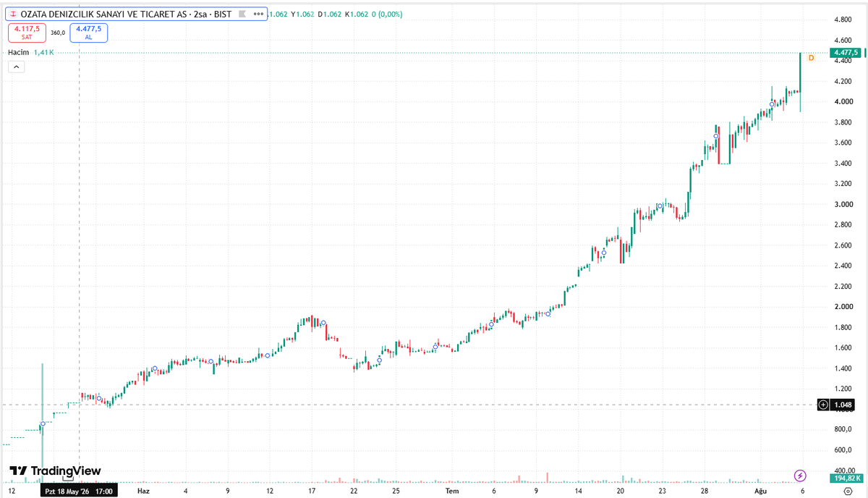The image size is (868, 498).
Task: Click the 4.800 price axis label
Action: [841, 20]
